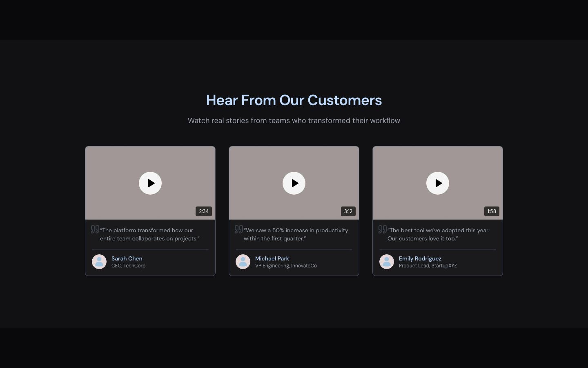This screenshot has height=368, width=588.
Task: Click Sarah Chen's avatar icon
Action: click(x=99, y=262)
